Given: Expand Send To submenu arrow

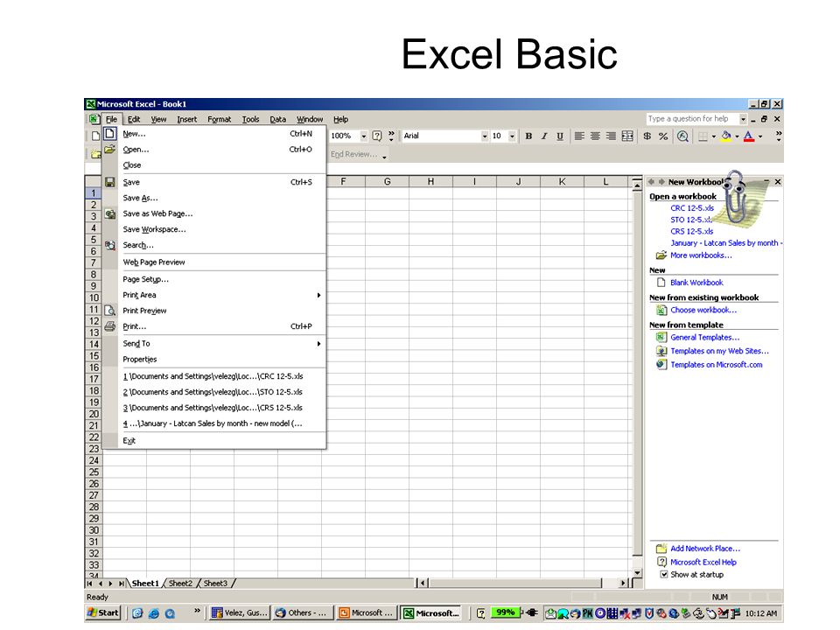Looking at the screenshot, I should [x=318, y=344].
